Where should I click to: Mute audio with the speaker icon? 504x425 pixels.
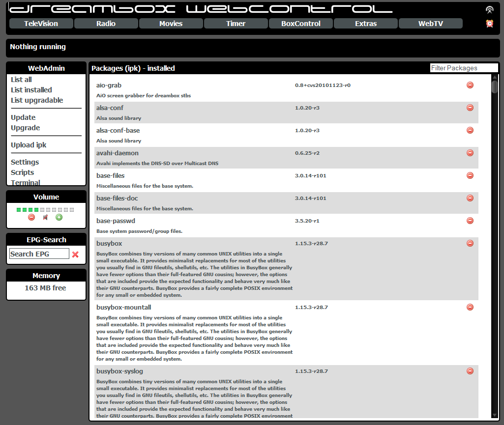[x=45, y=218]
